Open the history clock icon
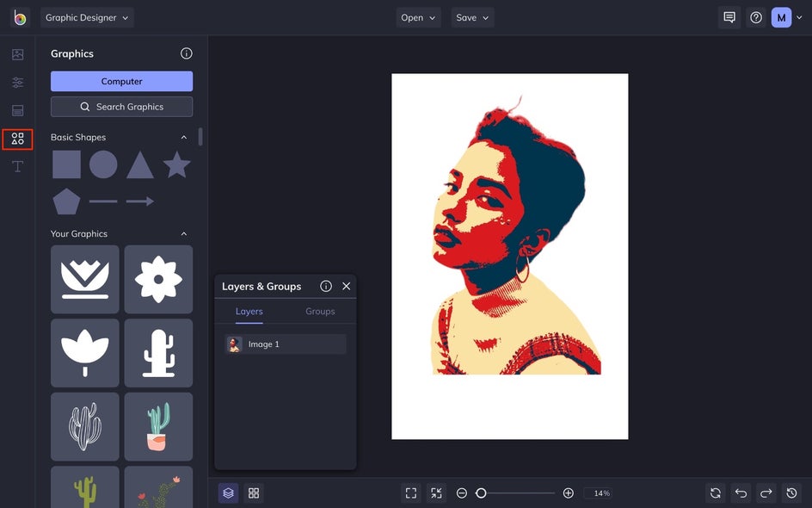 [791, 493]
